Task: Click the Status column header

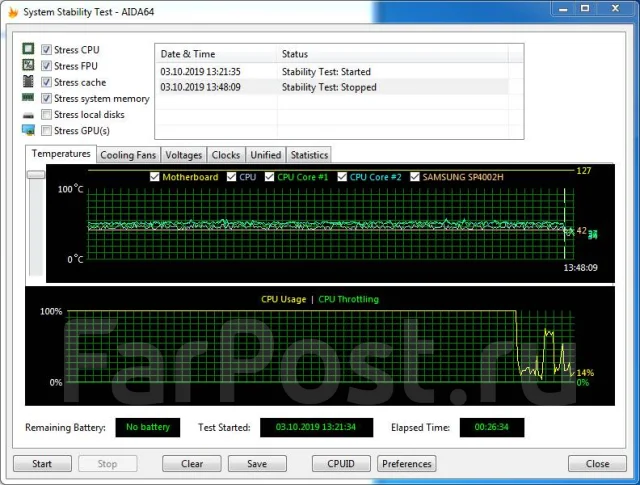Action: click(393, 54)
